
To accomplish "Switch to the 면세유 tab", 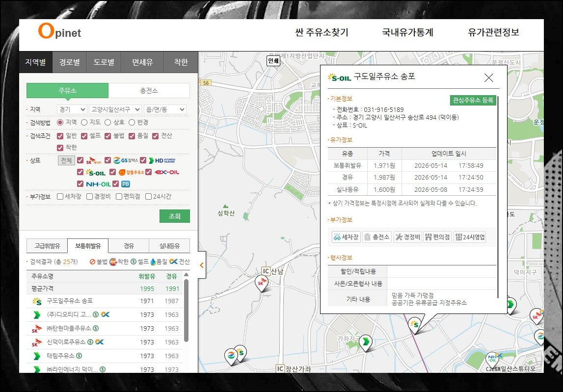I will click(x=142, y=62).
